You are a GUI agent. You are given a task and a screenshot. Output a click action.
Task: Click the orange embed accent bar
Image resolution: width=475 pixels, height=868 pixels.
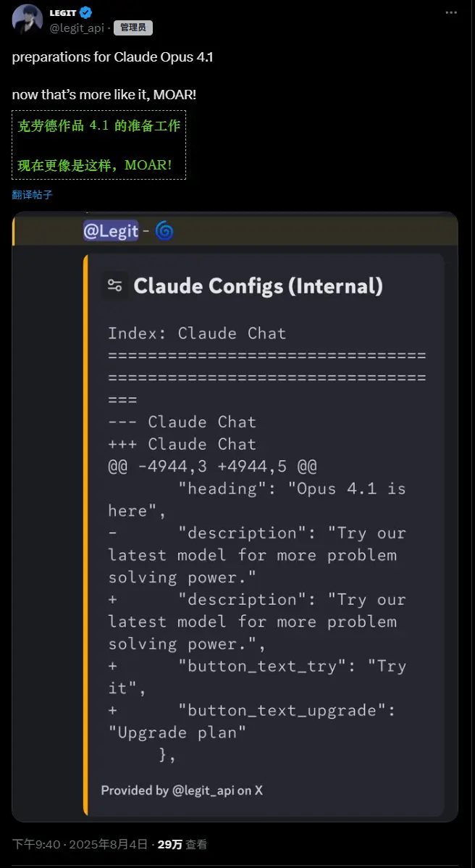tap(85, 535)
